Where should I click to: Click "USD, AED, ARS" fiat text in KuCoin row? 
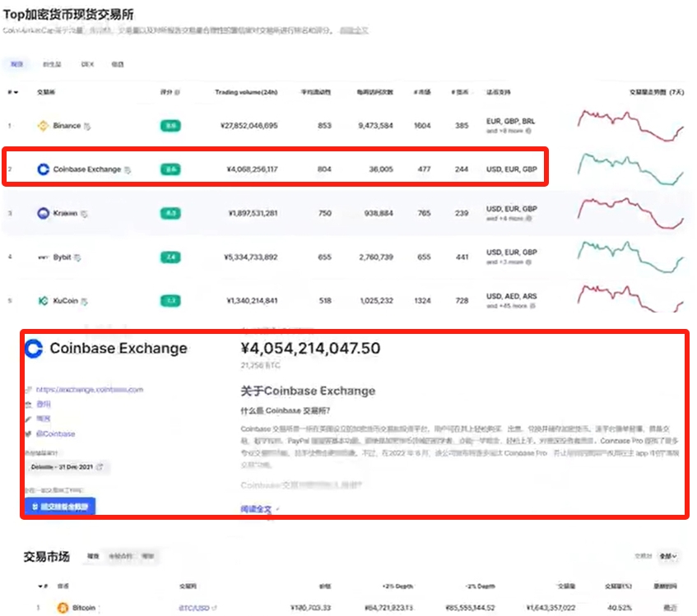pos(512,296)
